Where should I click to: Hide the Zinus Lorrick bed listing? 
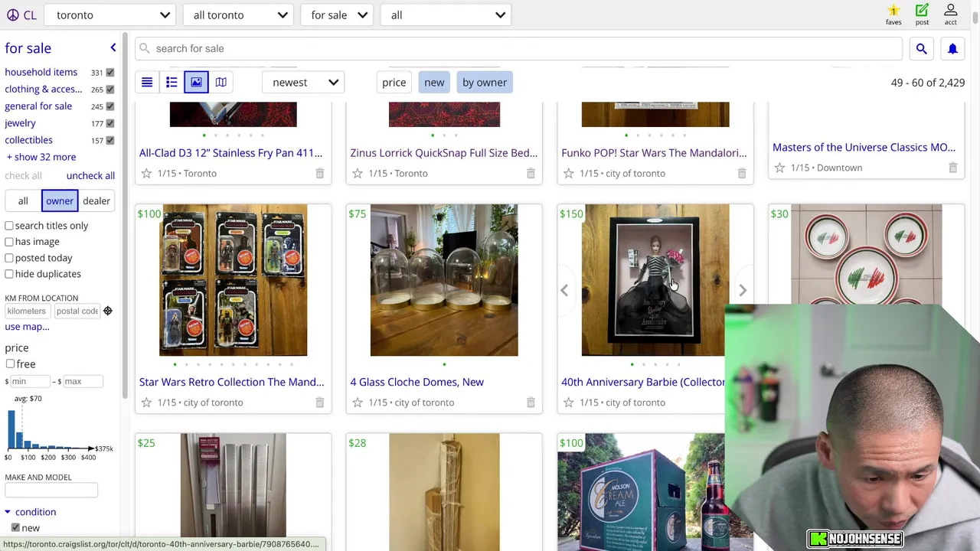tap(531, 174)
